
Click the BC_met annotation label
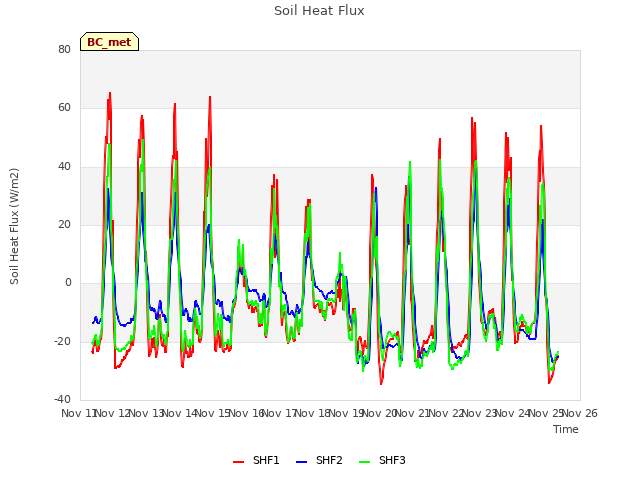[109, 42]
